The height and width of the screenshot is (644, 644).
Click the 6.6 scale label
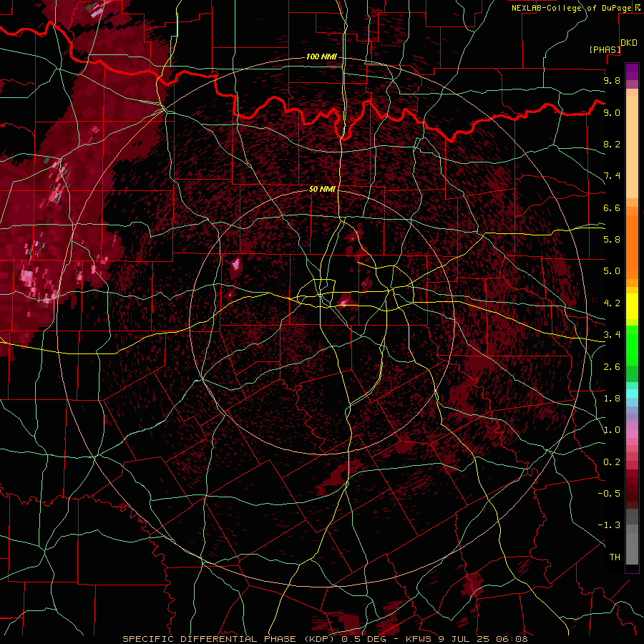pyautogui.click(x=612, y=208)
